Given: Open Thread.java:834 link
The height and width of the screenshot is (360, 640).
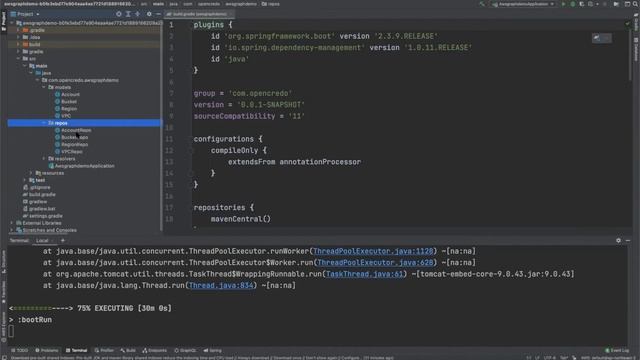Looking at the screenshot, I should [x=221, y=285].
